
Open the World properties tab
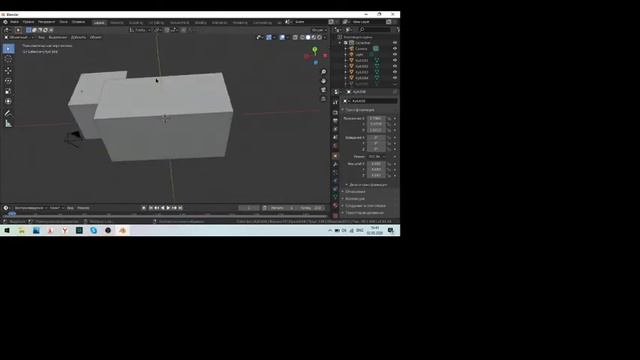click(x=336, y=147)
